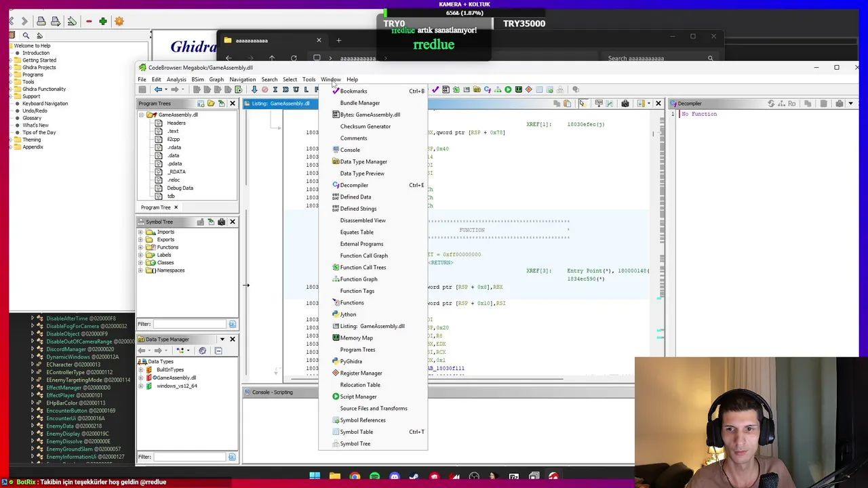Expand the Classes node in Symbol Tree
Image resolution: width=868 pixels, height=488 pixels.
coord(140,262)
